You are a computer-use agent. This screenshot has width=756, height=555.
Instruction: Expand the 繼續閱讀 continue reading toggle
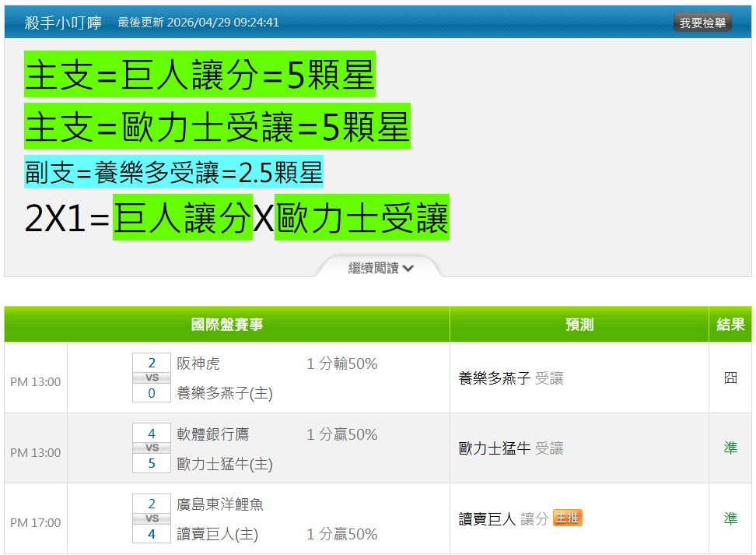(x=380, y=268)
